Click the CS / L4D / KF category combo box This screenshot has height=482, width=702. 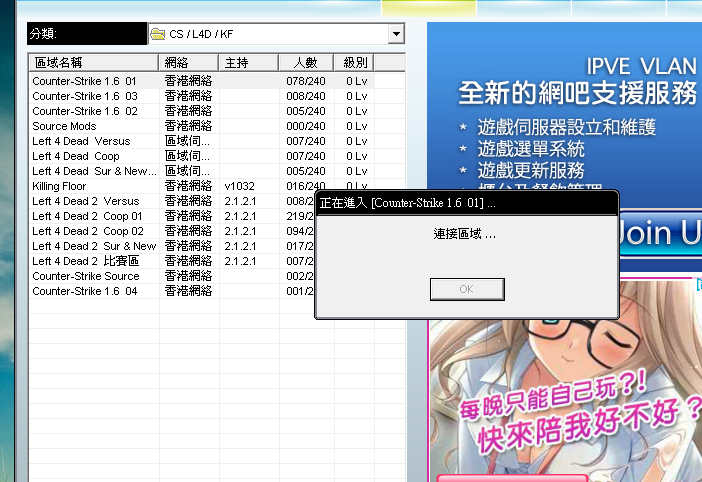(276, 34)
